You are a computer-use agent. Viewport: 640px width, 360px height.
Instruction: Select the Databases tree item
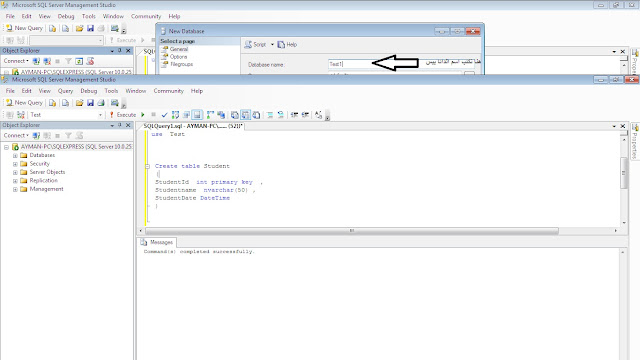tap(42, 156)
